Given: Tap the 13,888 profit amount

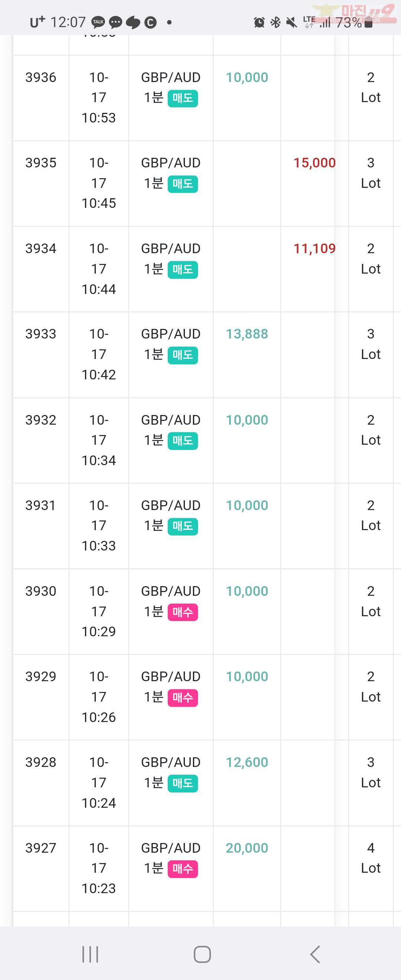Looking at the screenshot, I should click(x=247, y=334).
